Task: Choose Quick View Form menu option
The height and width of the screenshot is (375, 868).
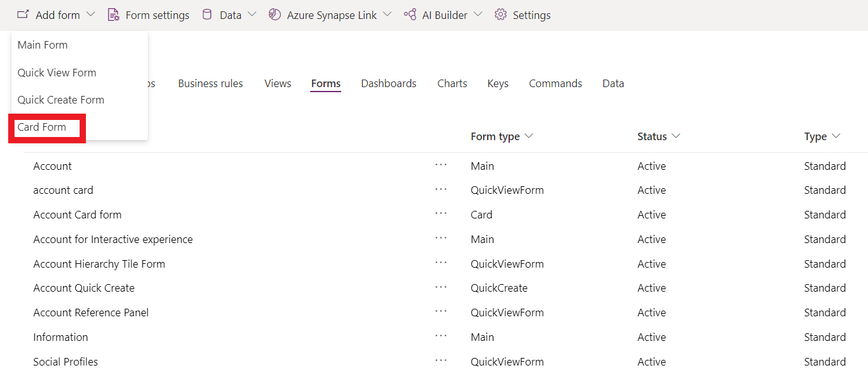Action: [x=57, y=73]
